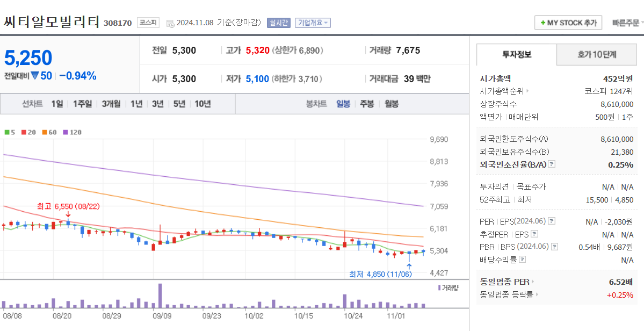Image resolution: width=644 pixels, height=331 pixels.
Task: Open help icon next to 추정PER EPS
Action: click(x=534, y=234)
